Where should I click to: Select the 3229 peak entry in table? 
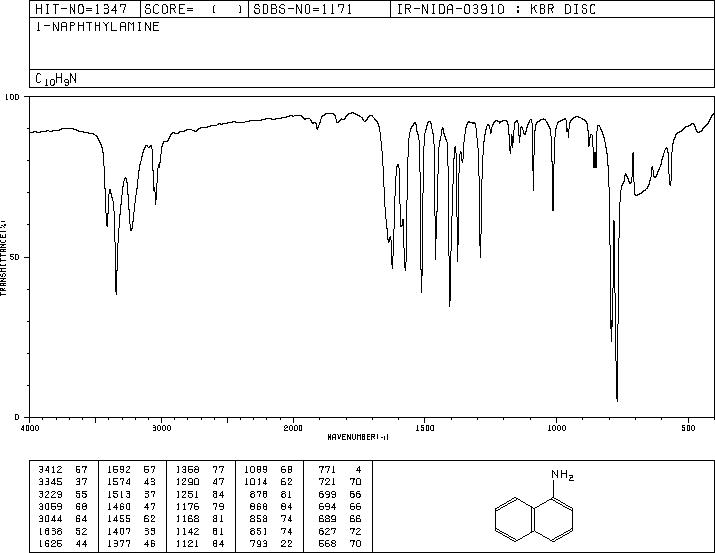63,494
